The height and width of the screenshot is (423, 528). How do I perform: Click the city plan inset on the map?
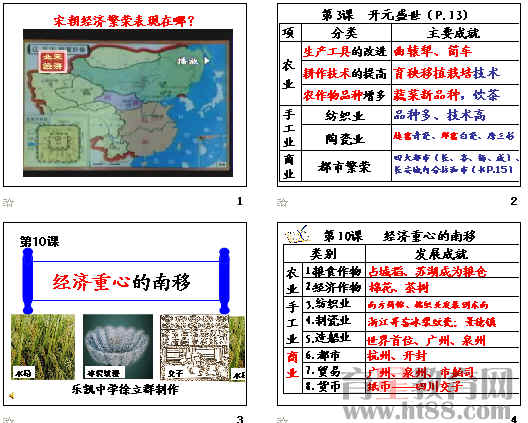(59, 143)
